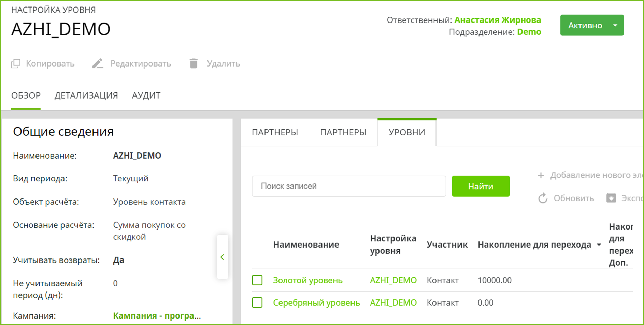Open responsible person Анастасия Жирнова link

[x=498, y=20]
